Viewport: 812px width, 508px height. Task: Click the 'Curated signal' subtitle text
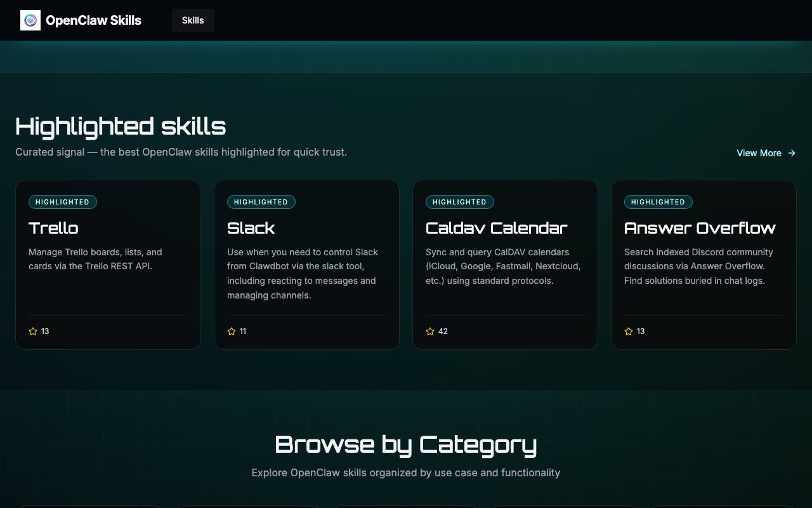point(181,152)
